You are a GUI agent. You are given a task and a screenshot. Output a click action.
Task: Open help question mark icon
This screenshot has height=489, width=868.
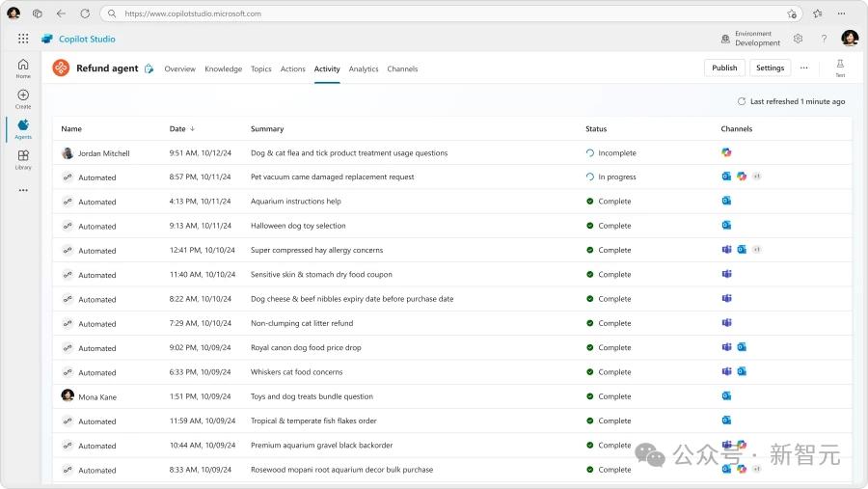click(x=824, y=39)
